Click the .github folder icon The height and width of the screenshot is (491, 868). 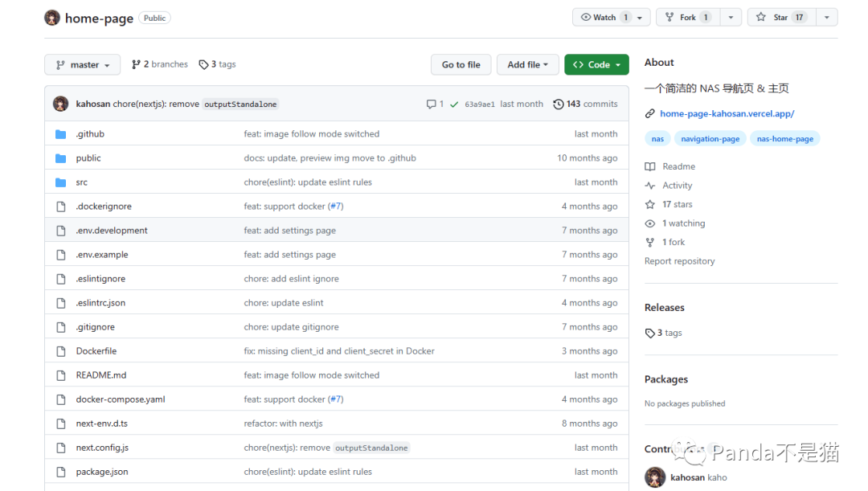click(x=61, y=134)
